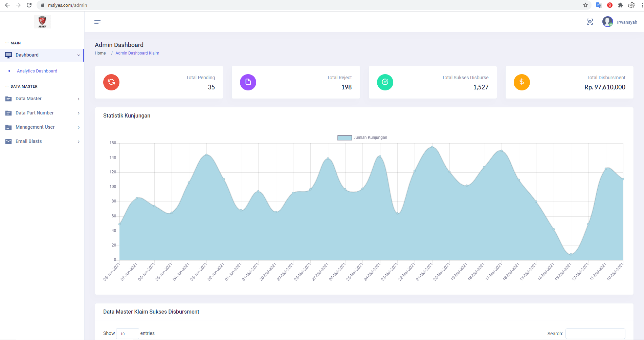The width and height of the screenshot is (644, 340).
Task: Open the Analytics Dashboard link
Action: coord(37,71)
